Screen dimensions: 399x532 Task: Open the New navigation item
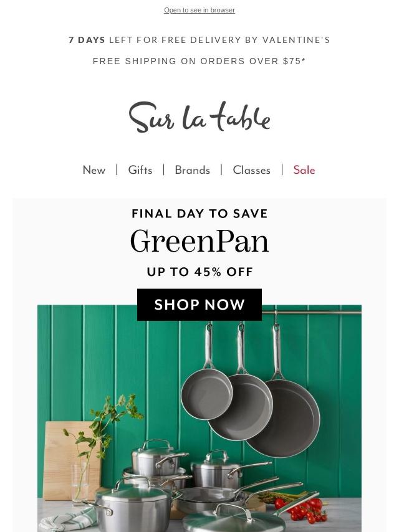point(94,170)
